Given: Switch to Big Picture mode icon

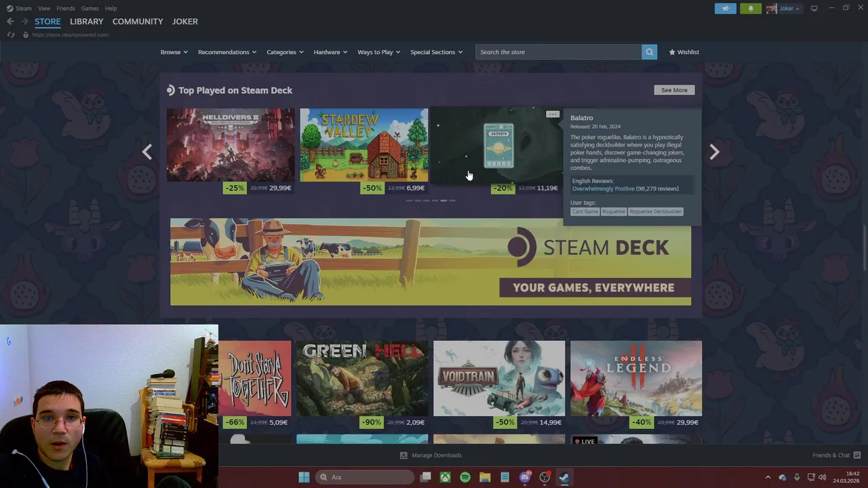Looking at the screenshot, I should [x=814, y=8].
